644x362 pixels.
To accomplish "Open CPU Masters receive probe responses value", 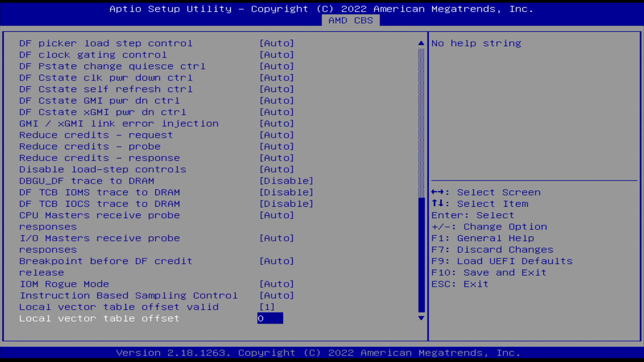I will coord(277,215).
